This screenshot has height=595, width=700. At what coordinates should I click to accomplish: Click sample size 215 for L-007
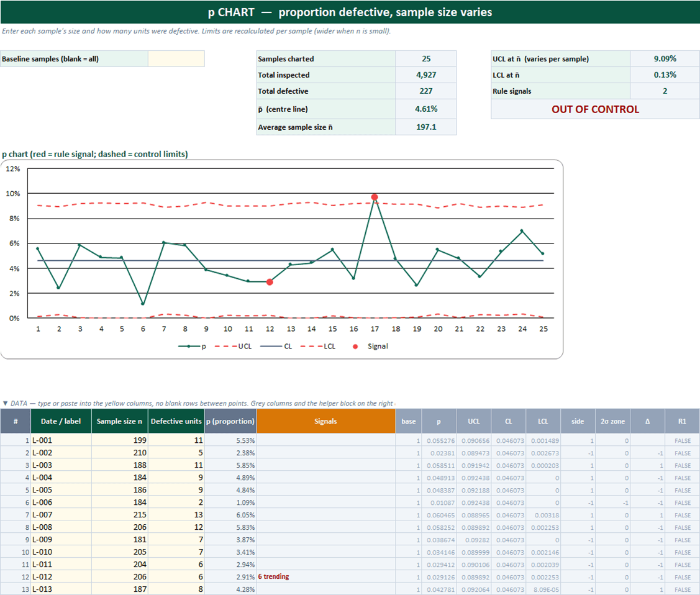click(119, 515)
